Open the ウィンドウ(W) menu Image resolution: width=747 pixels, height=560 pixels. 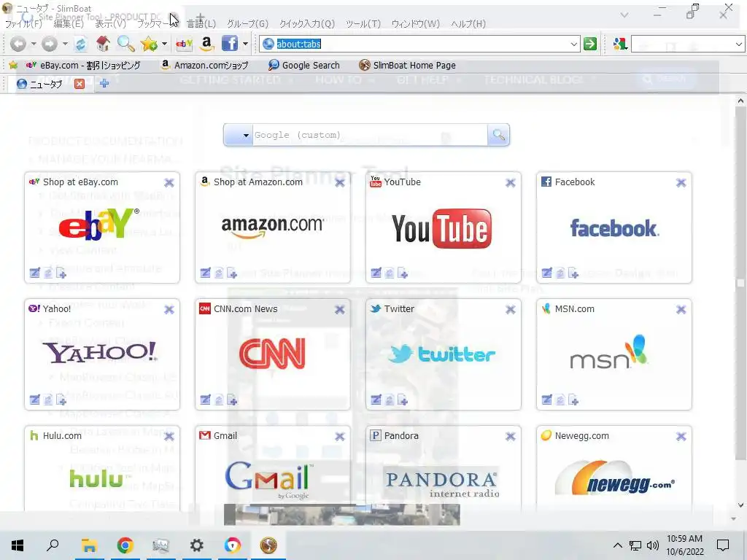[416, 24]
